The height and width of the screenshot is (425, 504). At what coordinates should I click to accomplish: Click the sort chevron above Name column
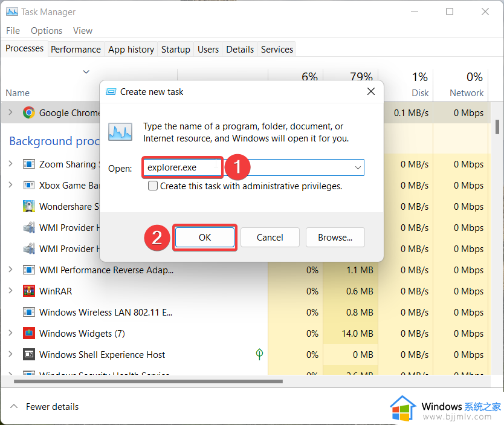[86, 72]
